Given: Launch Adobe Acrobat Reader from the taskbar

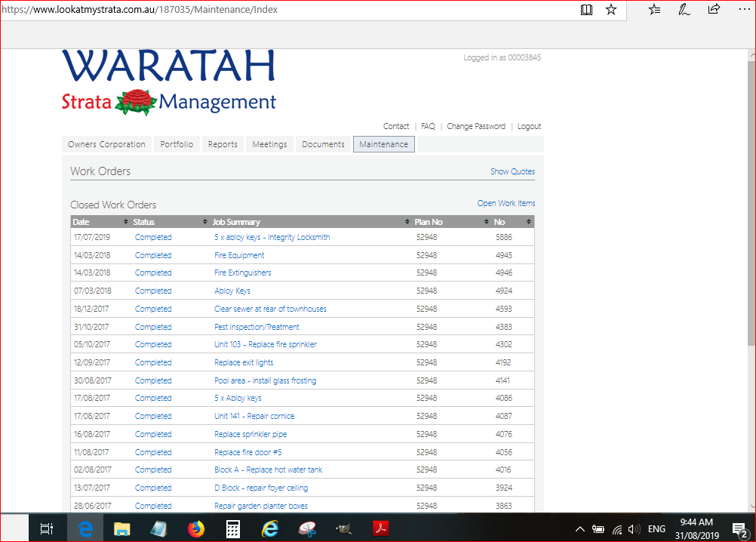Looking at the screenshot, I should [x=381, y=528].
